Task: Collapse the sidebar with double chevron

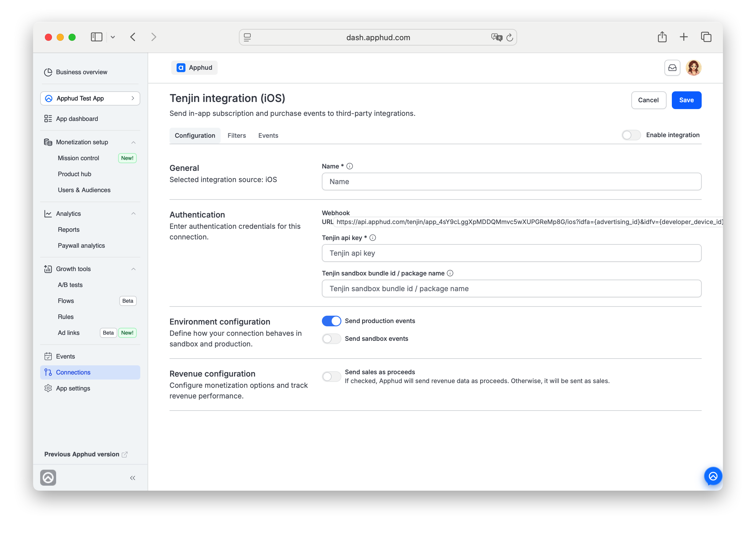Action: pyautogui.click(x=132, y=478)
